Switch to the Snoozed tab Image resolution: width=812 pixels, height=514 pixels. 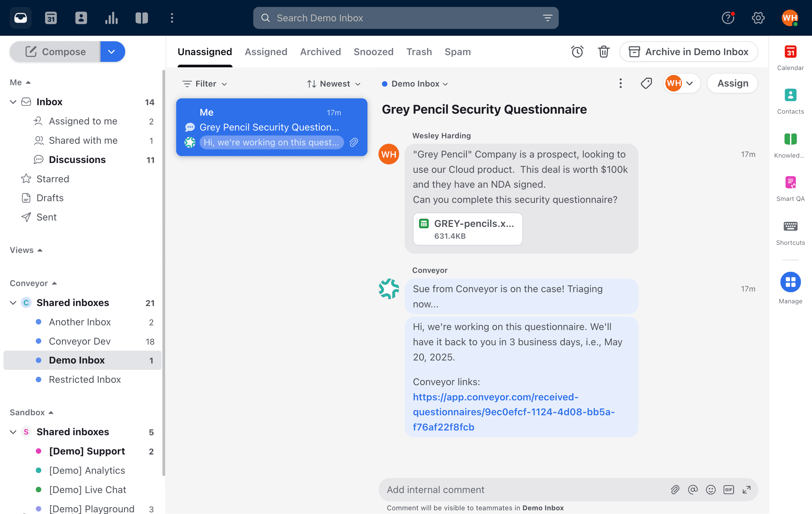click(x=374, y=52)
